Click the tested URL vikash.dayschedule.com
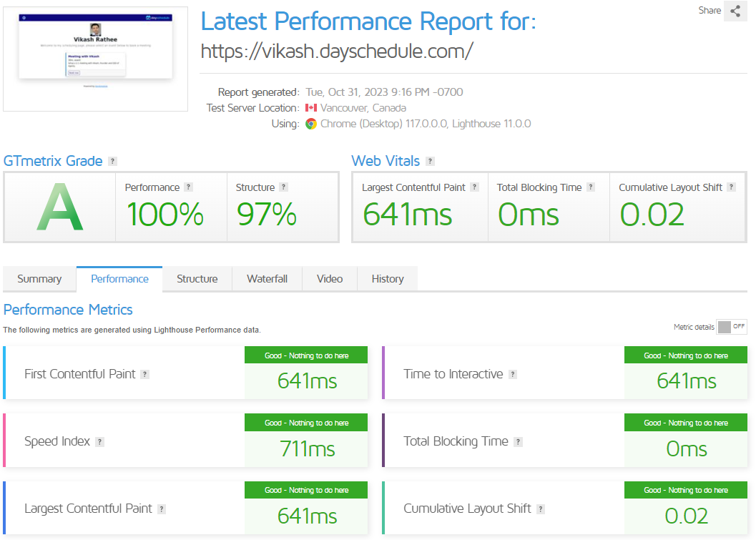This screenshot has width=756, height=540. pos(337,51)
